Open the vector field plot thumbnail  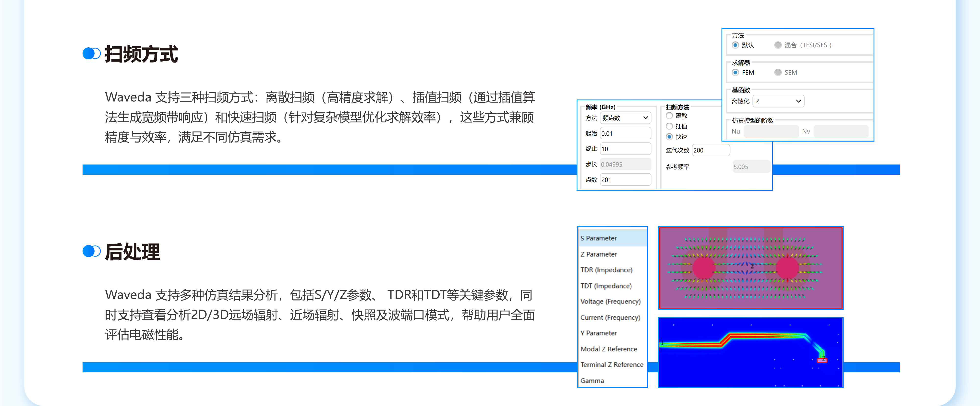[750, 268]
